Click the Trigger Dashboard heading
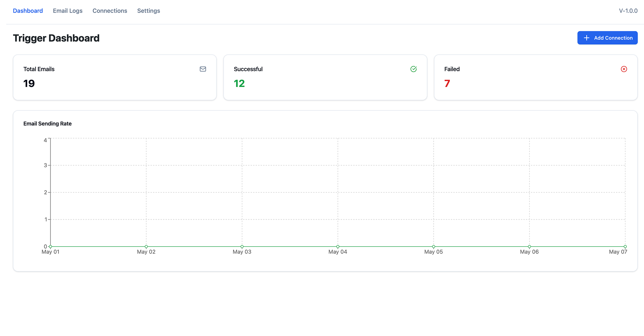644x336 pixels. click(x=56, y=38)
